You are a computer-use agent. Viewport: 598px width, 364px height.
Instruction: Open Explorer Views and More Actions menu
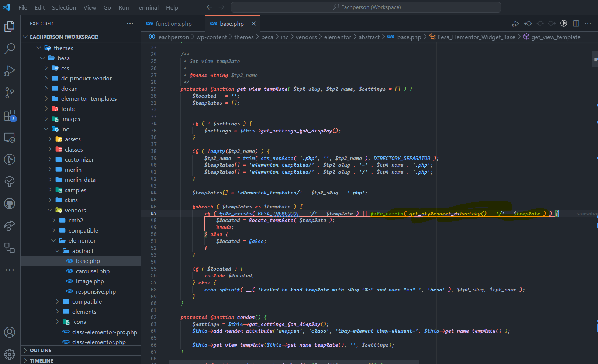tap(130, 24)
